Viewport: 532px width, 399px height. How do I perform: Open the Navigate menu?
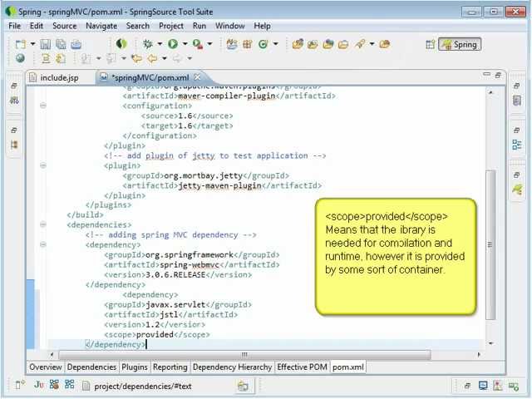[101, 26]
